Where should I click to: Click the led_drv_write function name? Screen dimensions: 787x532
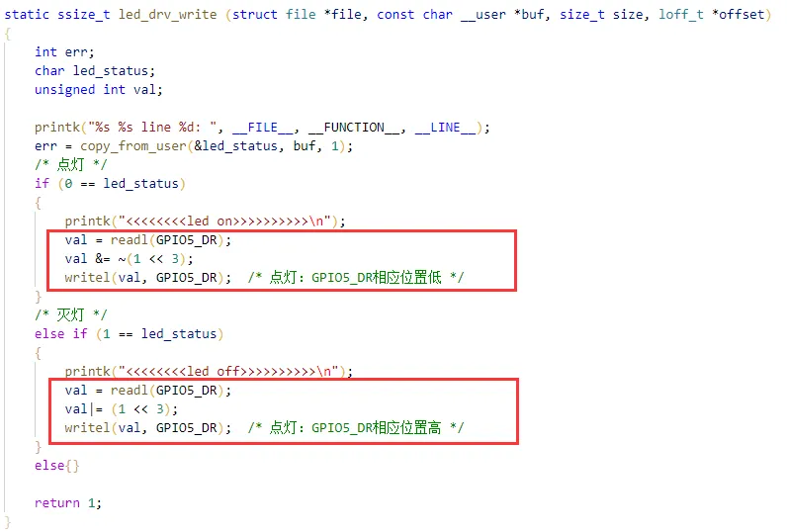coord(168,15)
